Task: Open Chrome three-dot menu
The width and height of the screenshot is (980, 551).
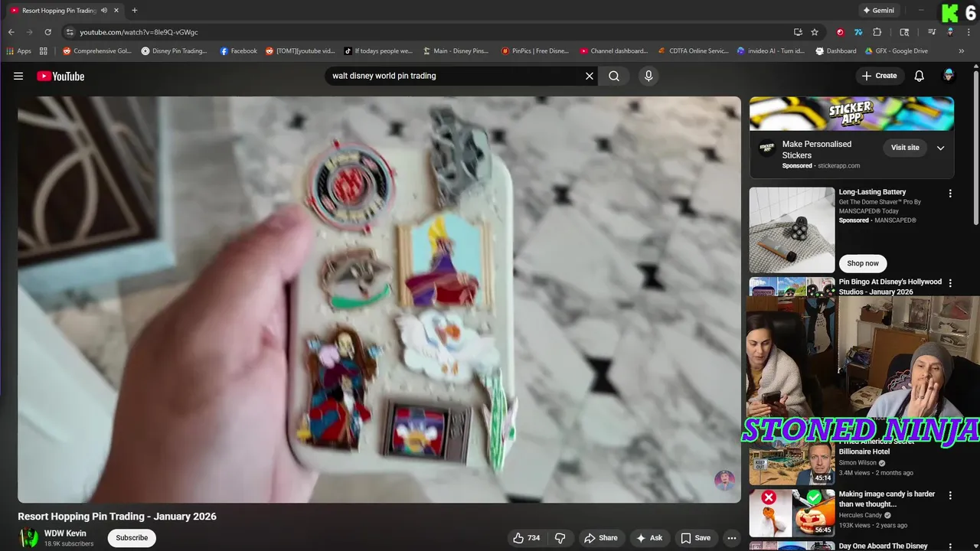Action: click(x=969, y=32)
